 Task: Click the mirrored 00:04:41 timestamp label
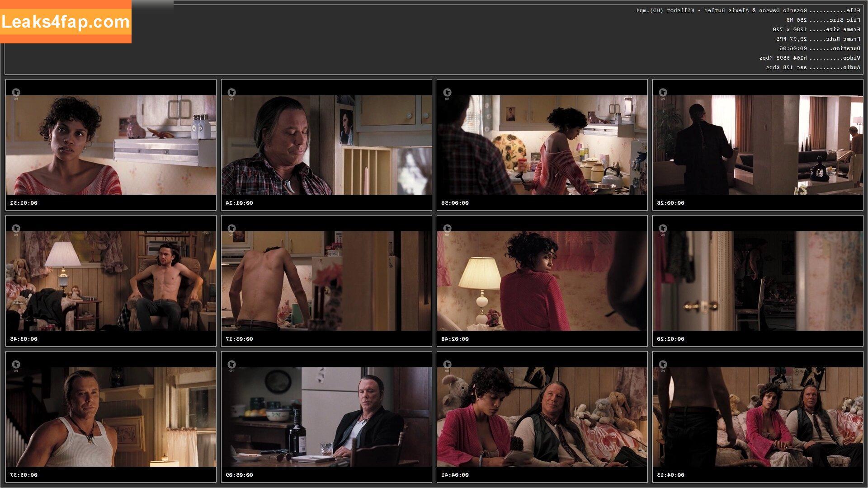[455, 475]
